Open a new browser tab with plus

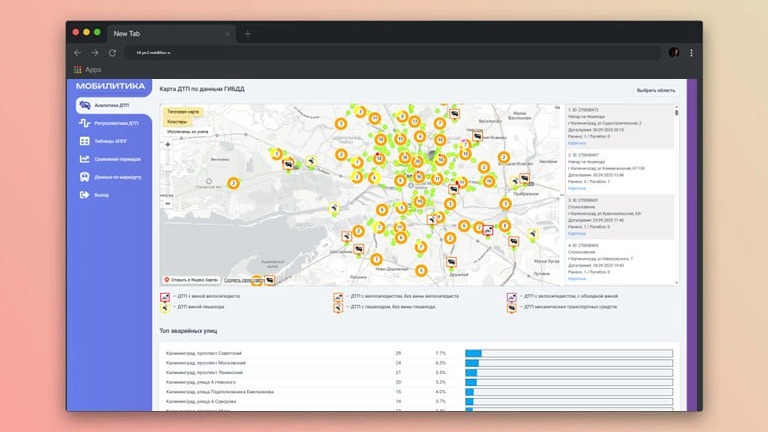(x=248, y=34)
